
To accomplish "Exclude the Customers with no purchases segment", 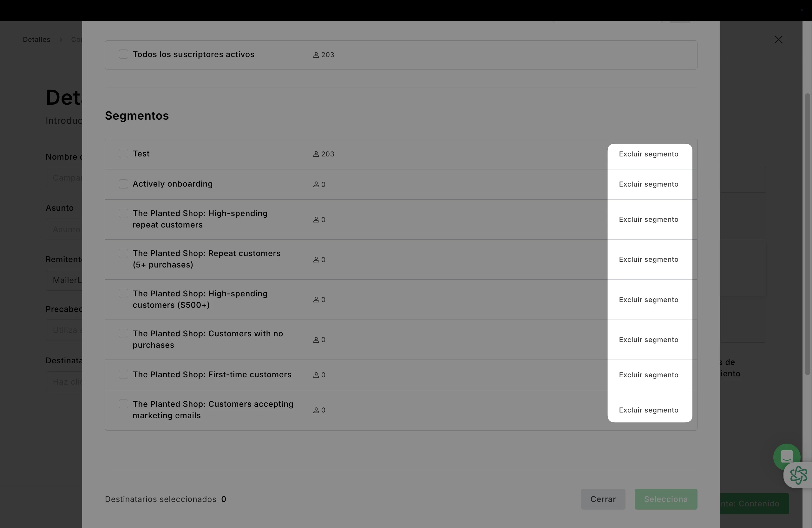I will [648, 340].
